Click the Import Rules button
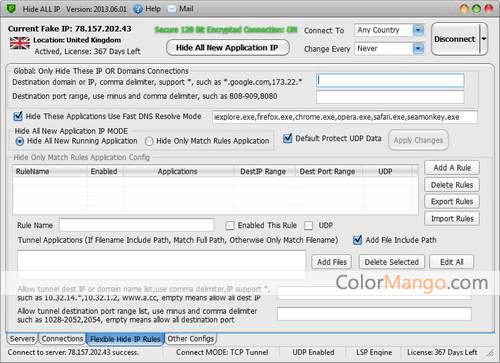500x363 pixels. tap(452, 219)
